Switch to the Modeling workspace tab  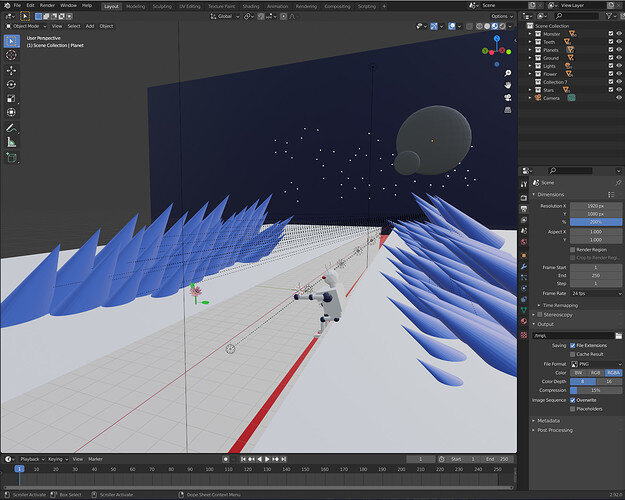coord(136,6)
